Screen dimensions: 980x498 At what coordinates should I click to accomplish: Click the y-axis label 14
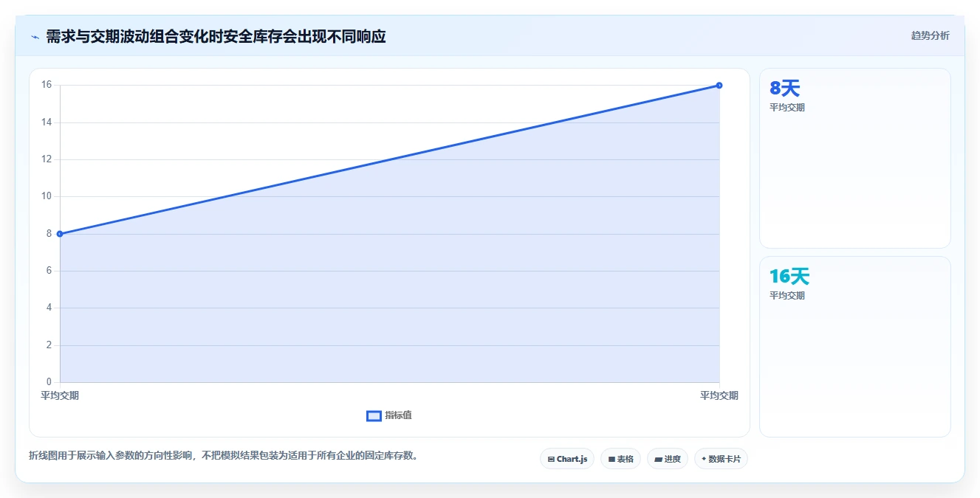[x=47, y=122]
